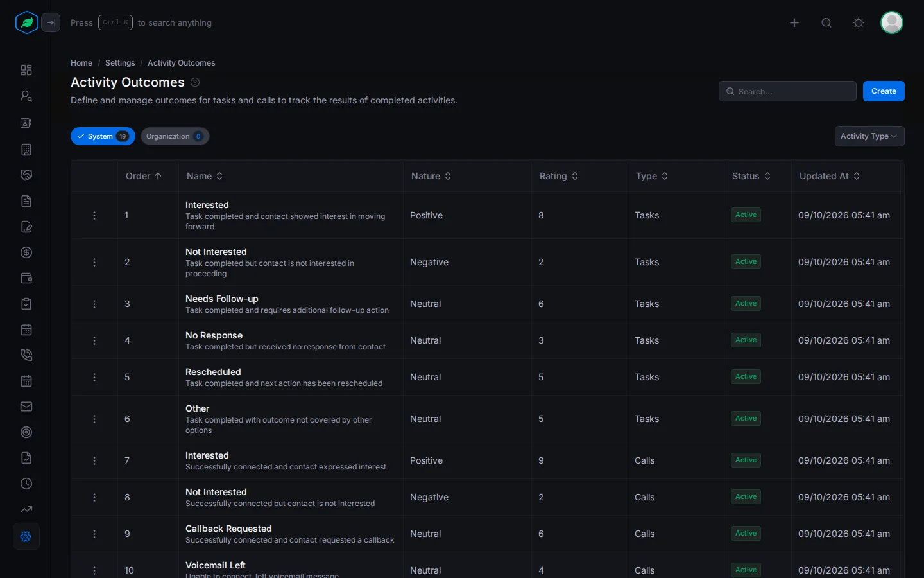Open dashboard grid icon in sidebar

click(26, 70)
